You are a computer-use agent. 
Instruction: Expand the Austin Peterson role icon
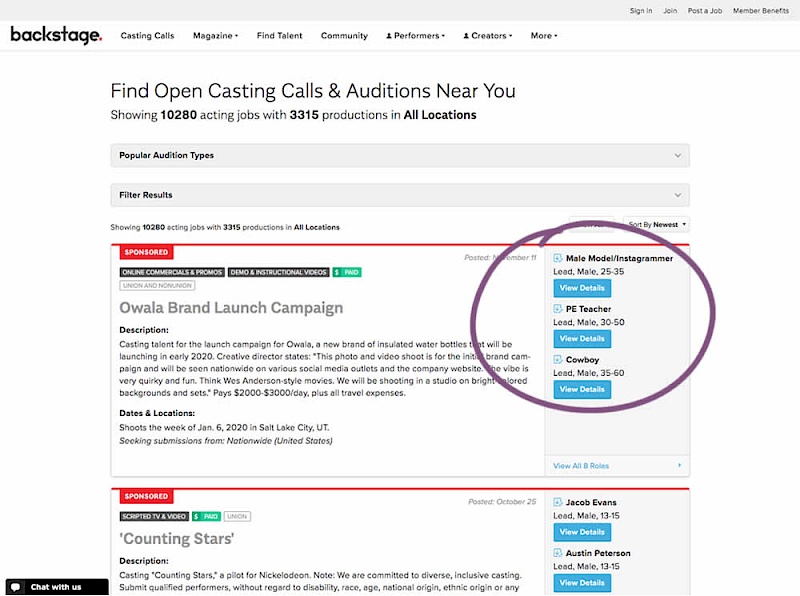click(x=558, y=553)
